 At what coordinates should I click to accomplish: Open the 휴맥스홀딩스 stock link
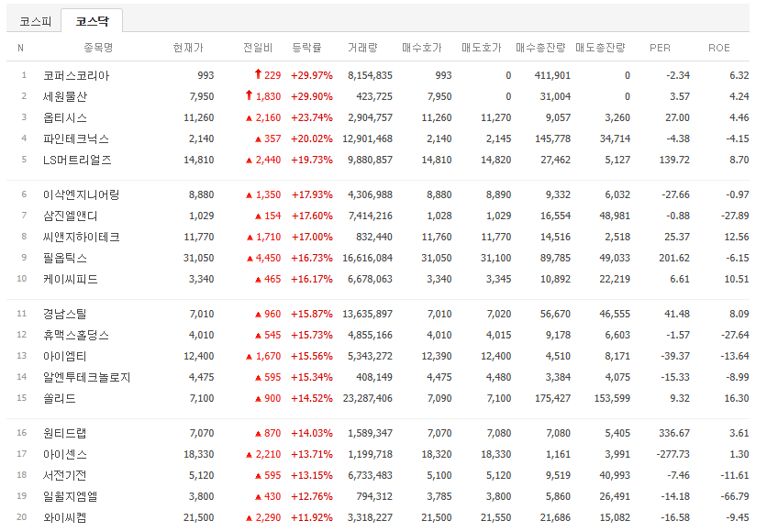[76, 335]
